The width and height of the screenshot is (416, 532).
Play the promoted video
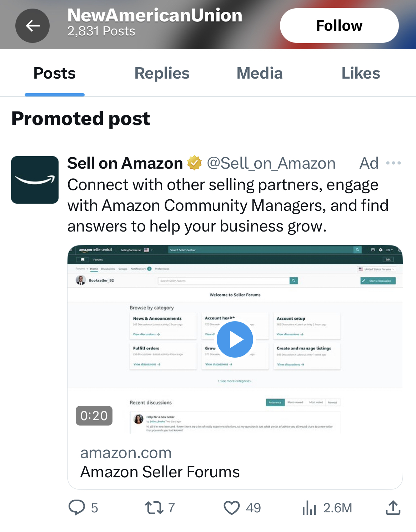click(x=235, y=339)
